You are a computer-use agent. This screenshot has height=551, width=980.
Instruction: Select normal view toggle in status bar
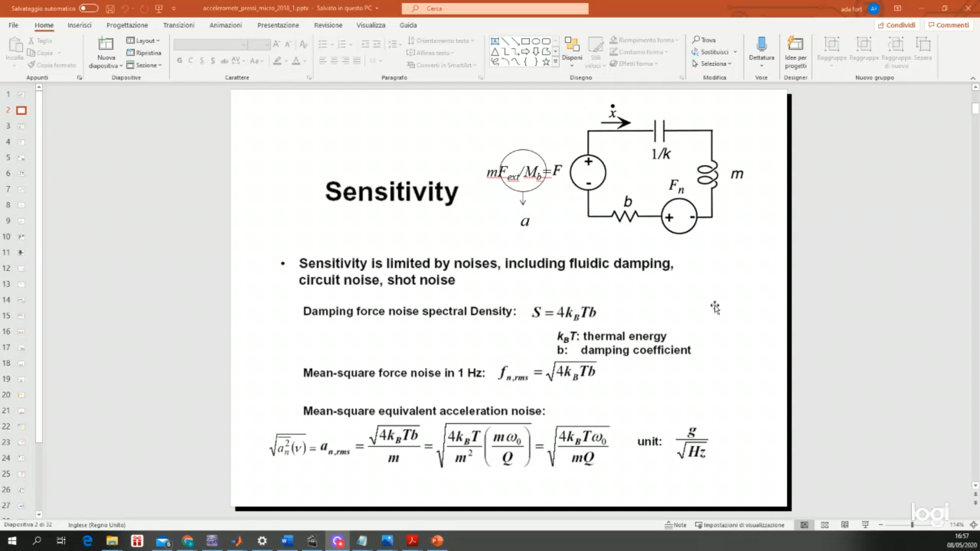tap(804, 524)
